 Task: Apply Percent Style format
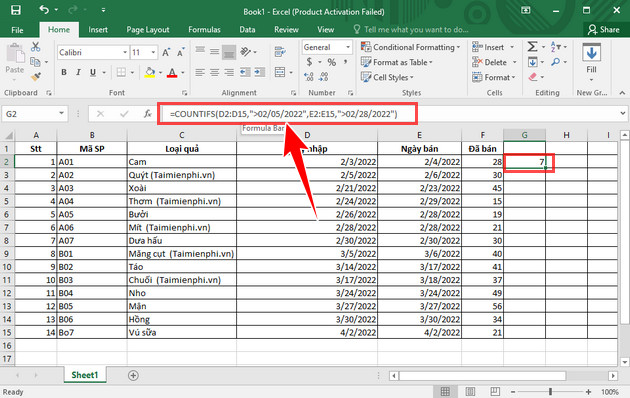tap(331, 62)
